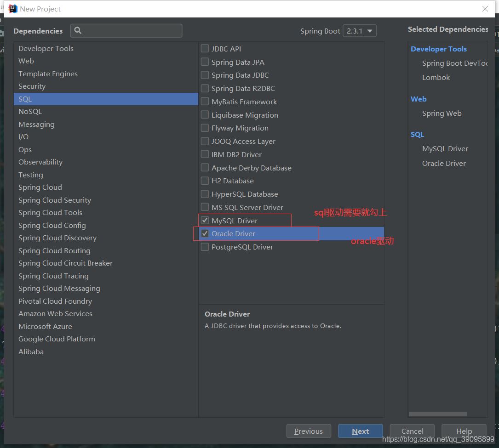Image resolution: width=499 pixels, height=448 pixels.
Task: Select Observability category
Action: pos(106,162)
